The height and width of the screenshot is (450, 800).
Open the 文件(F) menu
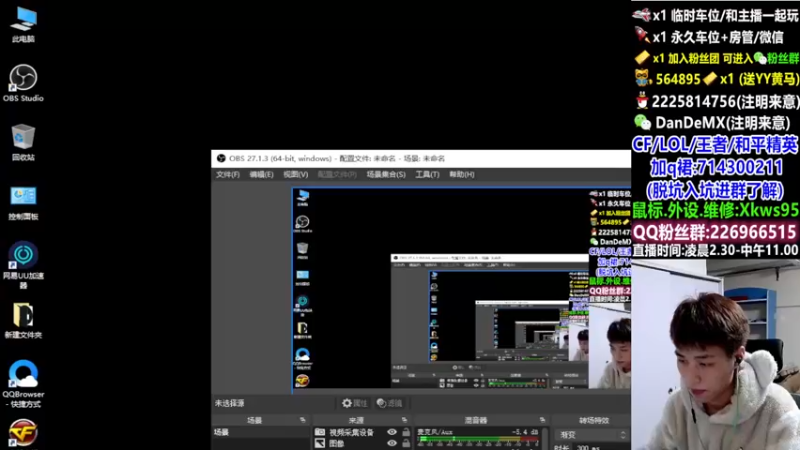[x=228, y=174]
